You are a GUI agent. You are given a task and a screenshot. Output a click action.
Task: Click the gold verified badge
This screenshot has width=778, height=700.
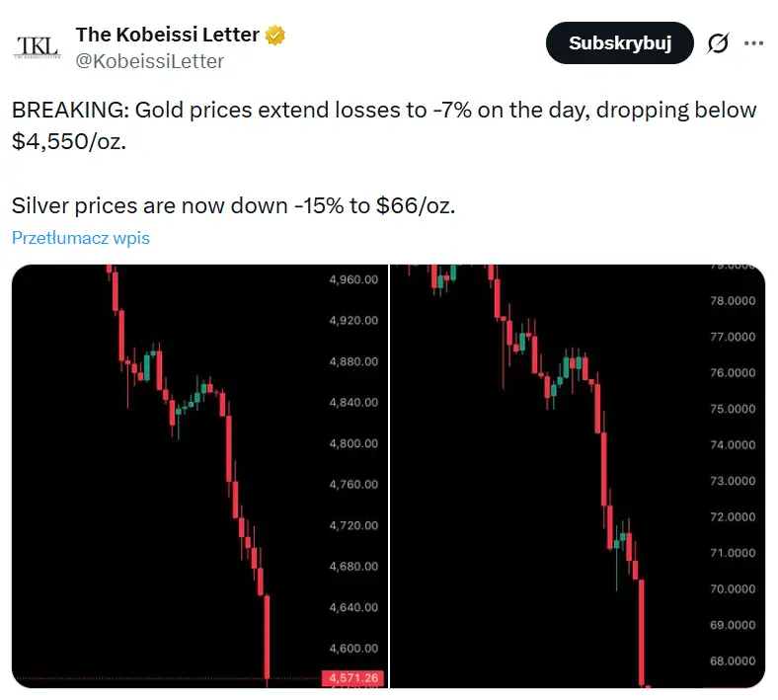point(276,36)
